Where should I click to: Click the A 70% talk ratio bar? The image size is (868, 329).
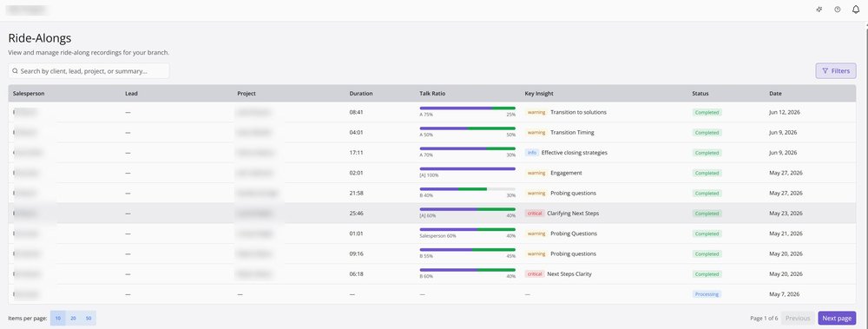click(467, 148)
